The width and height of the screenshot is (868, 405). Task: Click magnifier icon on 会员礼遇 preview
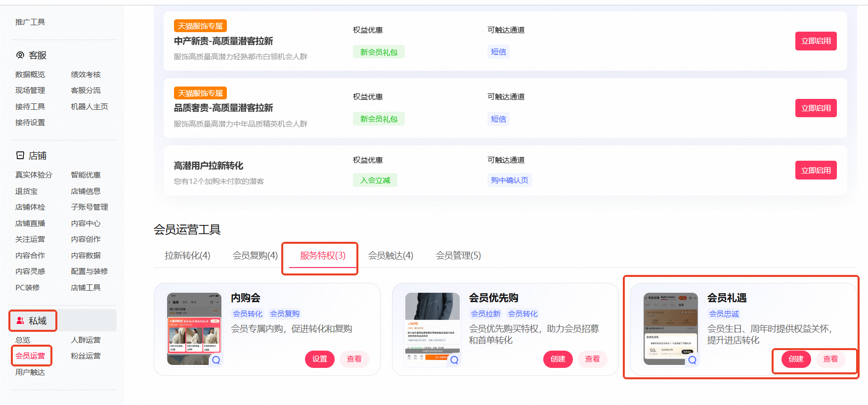point(693,360)
